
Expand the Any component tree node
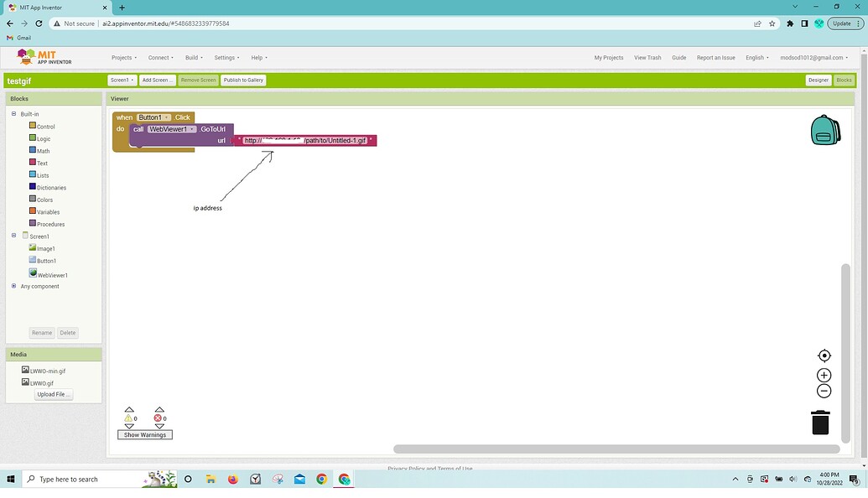pos(13,286)
